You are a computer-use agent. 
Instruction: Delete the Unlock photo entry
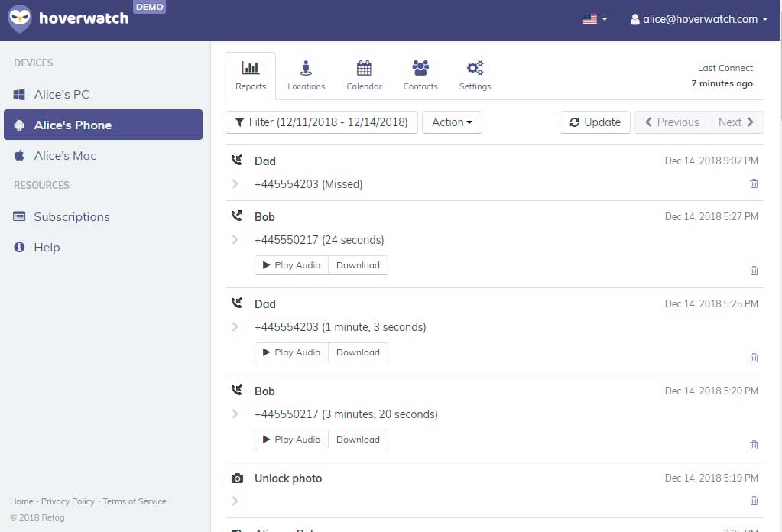754,501
